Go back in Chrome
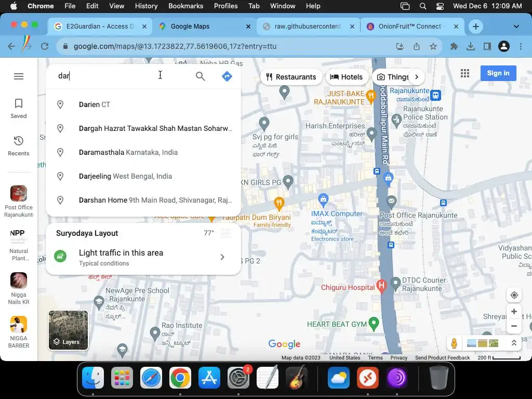This screenshot has height=399, width=532. pyautogui.click(x=11, y=46)
